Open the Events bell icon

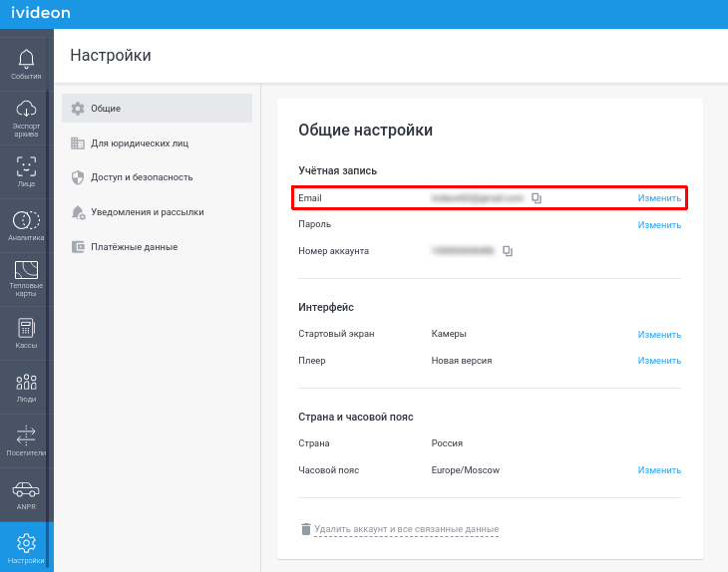[27, 60]
